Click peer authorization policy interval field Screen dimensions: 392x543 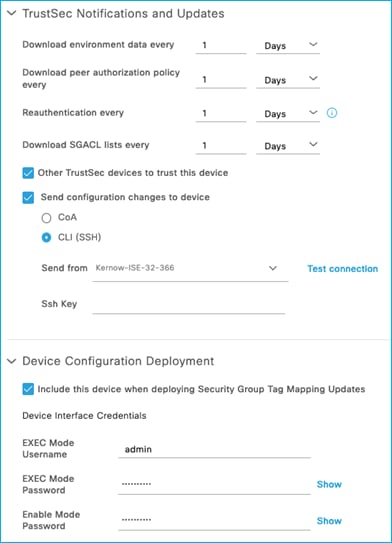click(x=221, y=80)
